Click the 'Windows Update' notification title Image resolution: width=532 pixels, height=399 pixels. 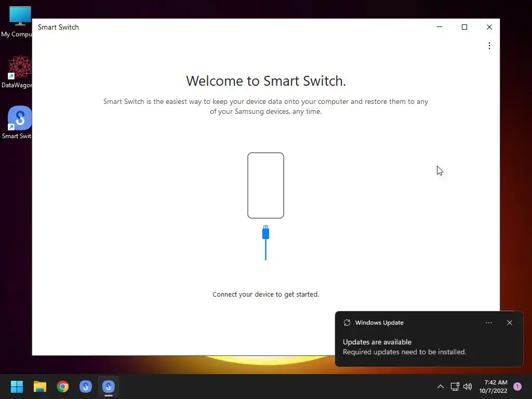coord(379,323)
